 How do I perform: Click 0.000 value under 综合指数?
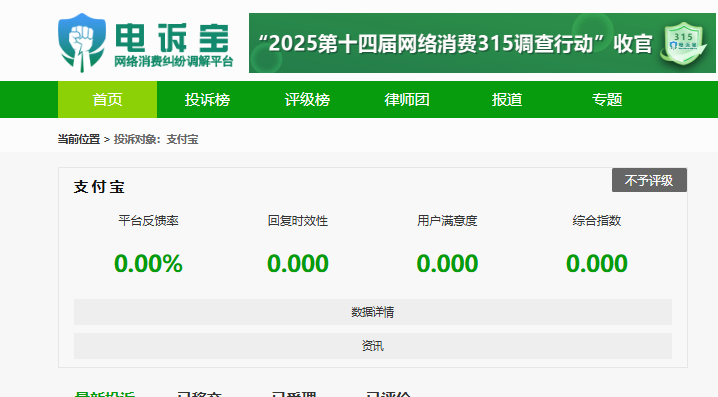coord(597,264)
